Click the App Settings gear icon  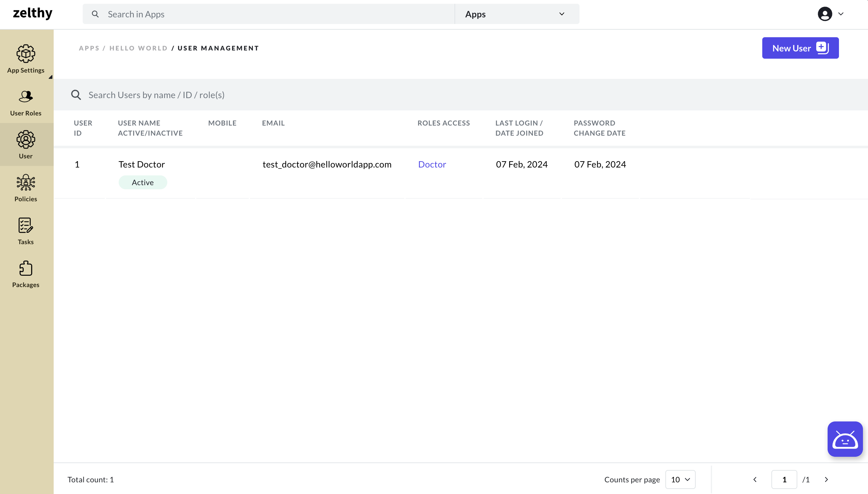26,53
